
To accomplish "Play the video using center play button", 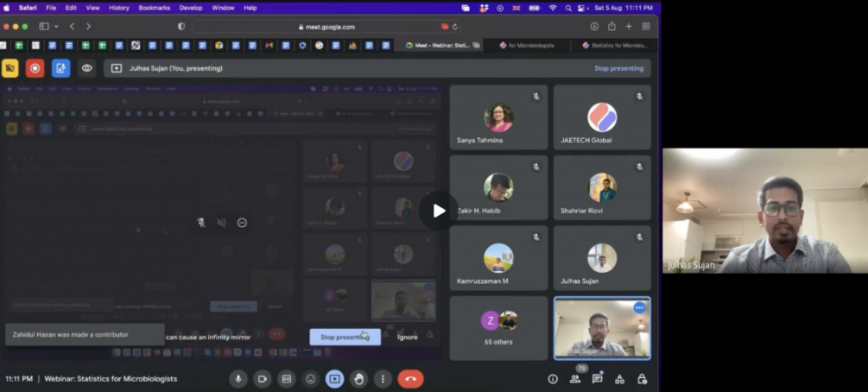I will point(439,211).
